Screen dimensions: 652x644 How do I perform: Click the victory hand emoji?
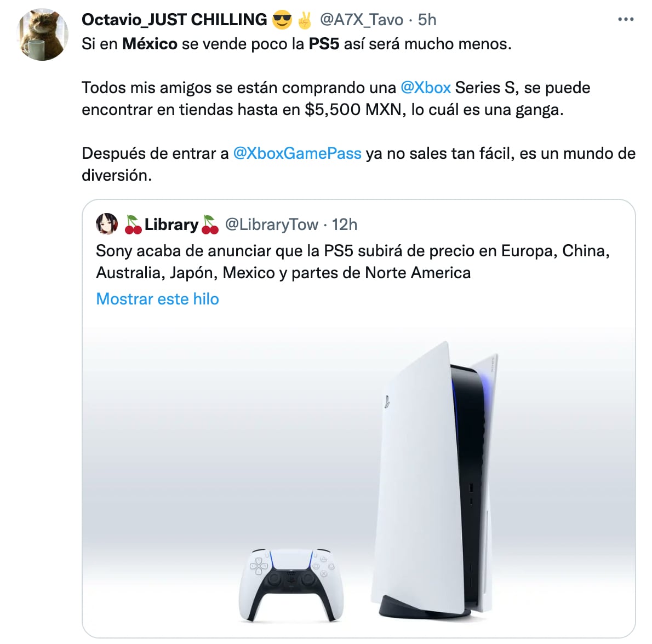point(305,20)
